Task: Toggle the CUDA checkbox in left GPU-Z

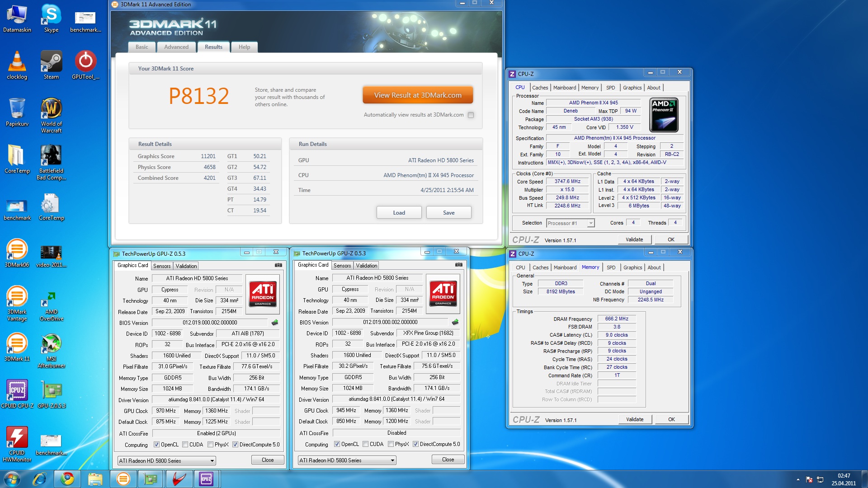Action: 185,445
